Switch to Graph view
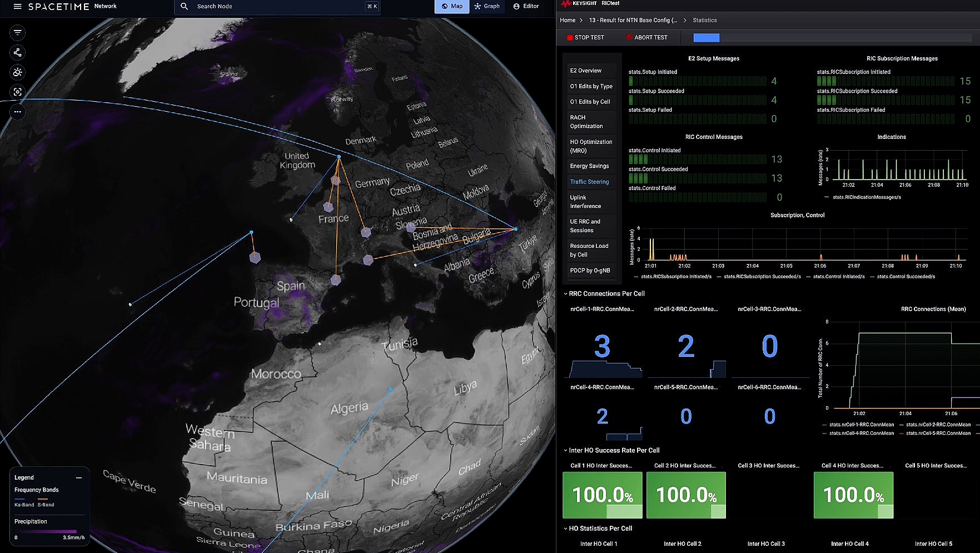The width and height of the screenshot is (980, 553). 487,6
